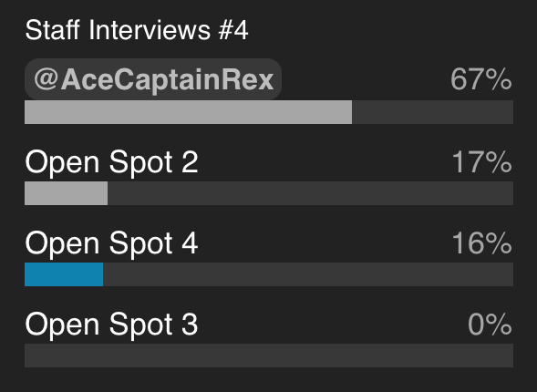
Task: Click the Staff Interviews #4 poll title
Action: (x=137, y=30)
